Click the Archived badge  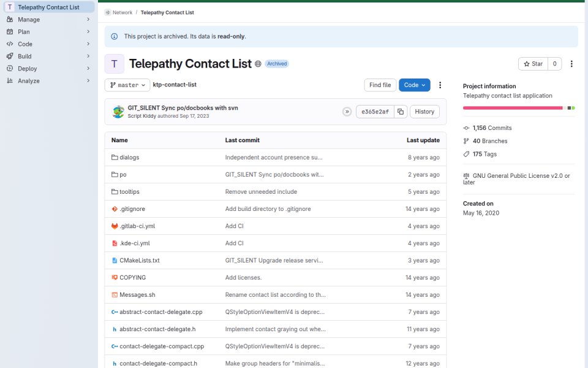point(277,64)
